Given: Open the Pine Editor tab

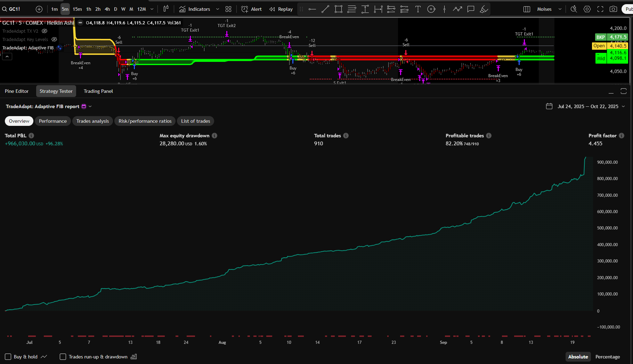Looking at the screenshot, I should pyautogui.click(x=17, y=91).
